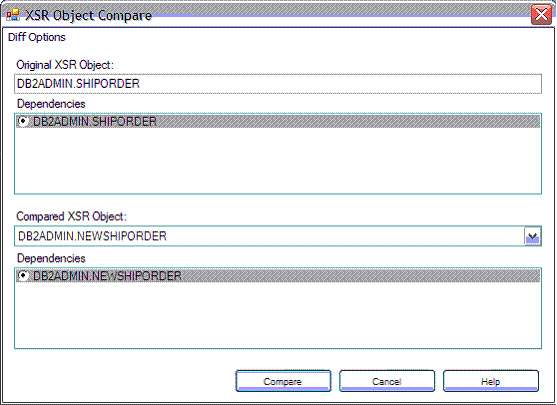Click the Dependencies label above DB2ADMIN.SHIPORDER list
Viewport: 557px width, 405px height.
51,104
